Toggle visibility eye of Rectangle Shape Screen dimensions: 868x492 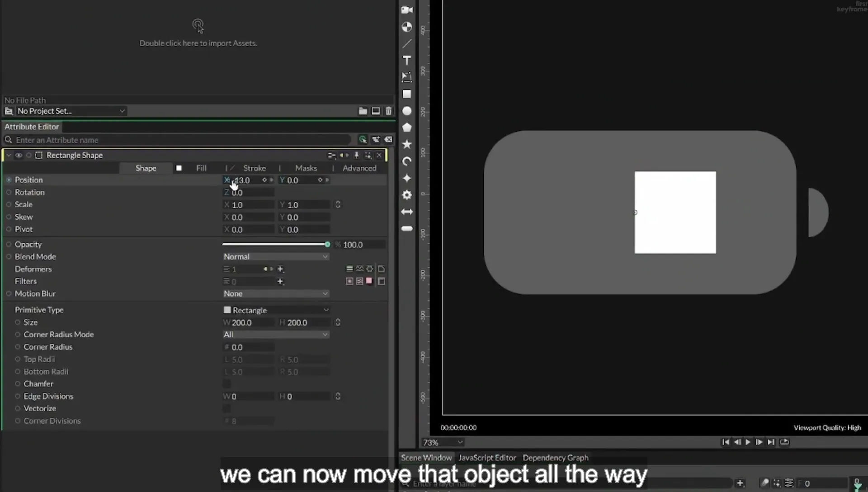tap(19, 155)
